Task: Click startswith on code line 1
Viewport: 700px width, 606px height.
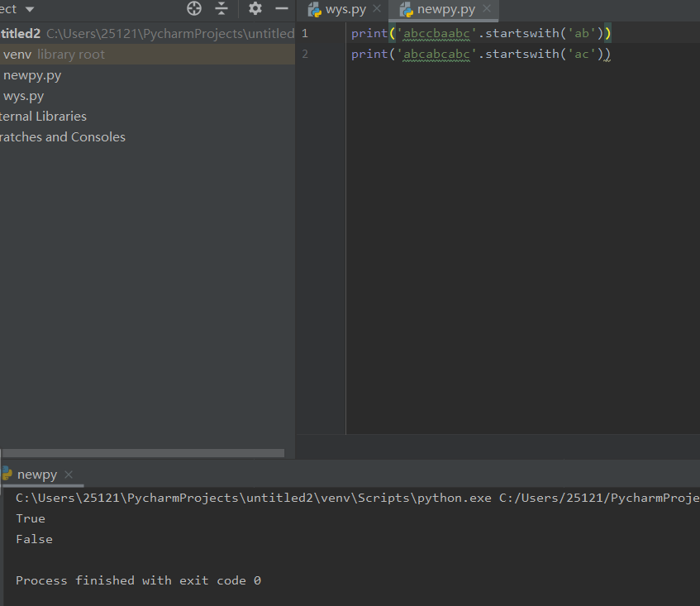Action: [x=521, y=34]
